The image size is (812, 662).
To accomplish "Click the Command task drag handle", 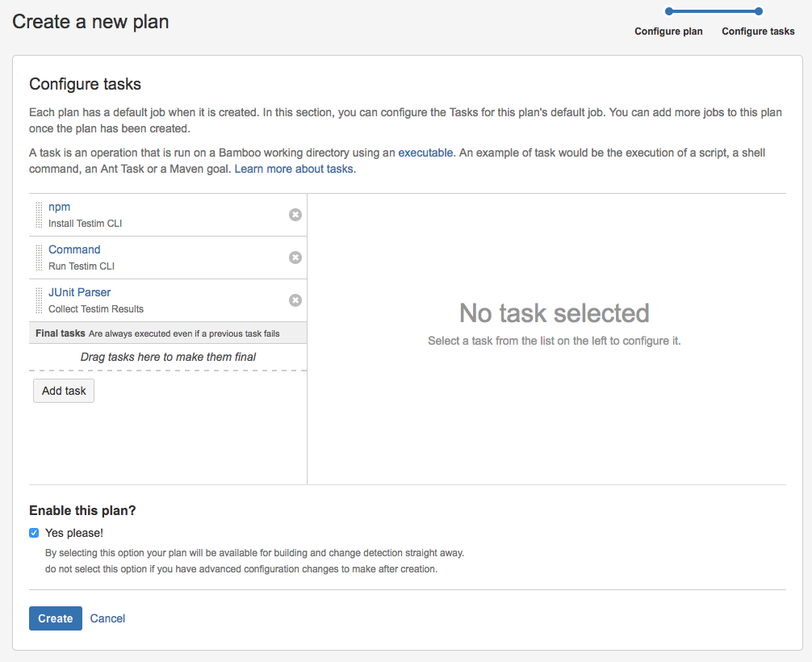I will 39,258.
